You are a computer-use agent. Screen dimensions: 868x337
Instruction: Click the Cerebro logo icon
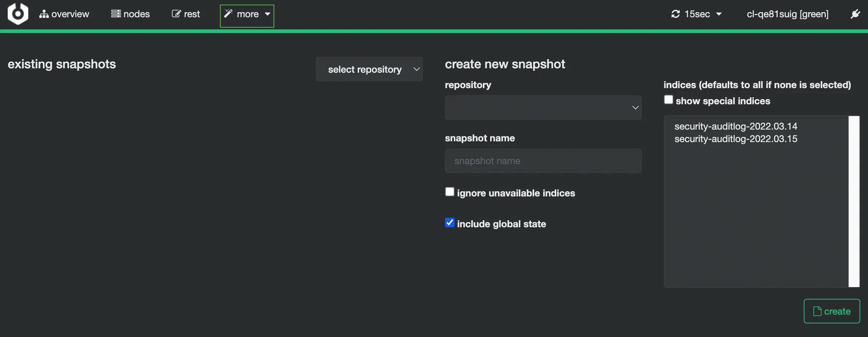pos(18,14)
